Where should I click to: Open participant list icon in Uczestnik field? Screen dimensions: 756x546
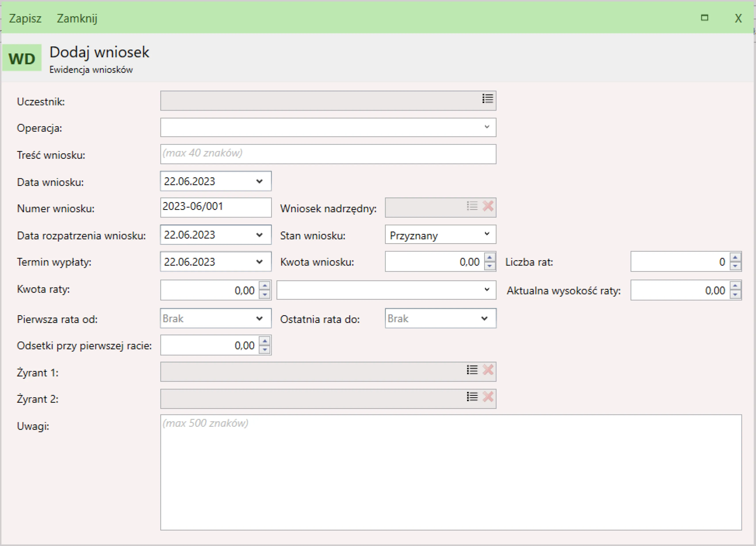pos(487,99)
